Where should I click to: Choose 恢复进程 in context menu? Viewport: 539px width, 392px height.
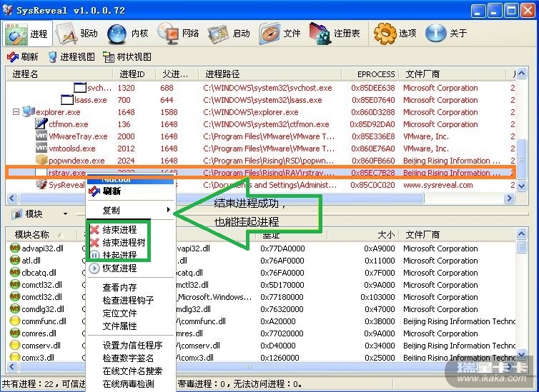[x=131, y=268]
